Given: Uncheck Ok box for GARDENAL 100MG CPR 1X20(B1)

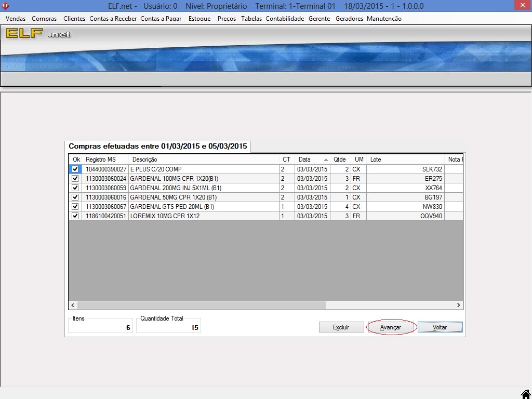Looking at the screenshot, I should 75,179.
